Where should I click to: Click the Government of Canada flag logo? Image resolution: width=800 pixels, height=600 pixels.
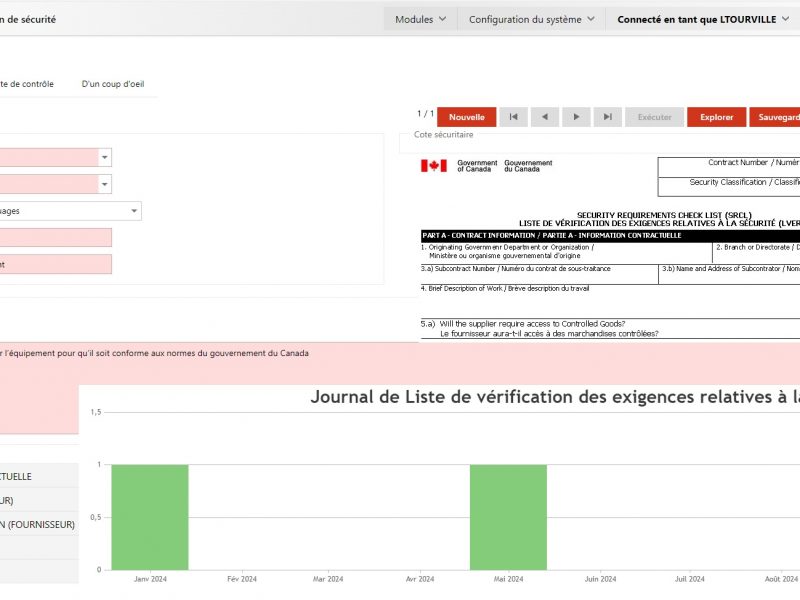(433, 166)
